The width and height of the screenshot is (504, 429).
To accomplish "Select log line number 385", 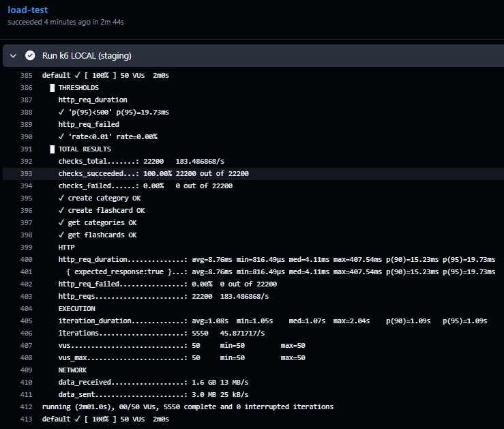I will pos(27,76).
